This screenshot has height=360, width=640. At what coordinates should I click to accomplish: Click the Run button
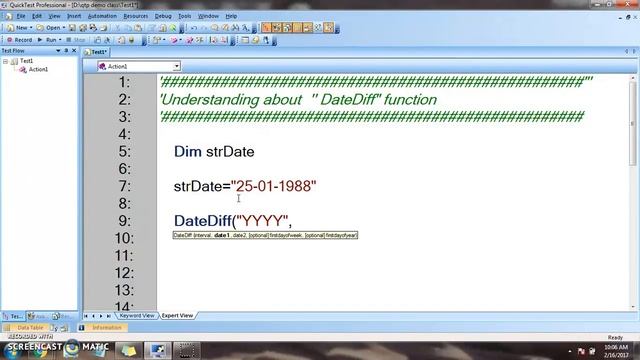pos(47,40)
